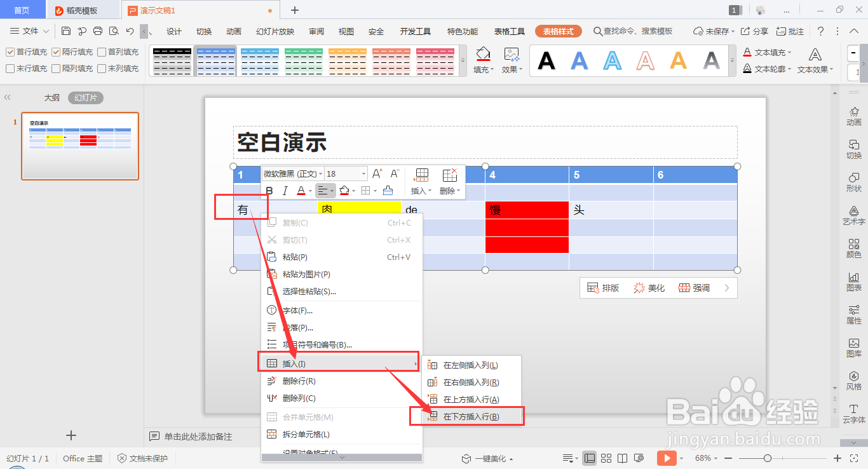Click 批注 comment button
868x469 pixels.
coord(790,31)
